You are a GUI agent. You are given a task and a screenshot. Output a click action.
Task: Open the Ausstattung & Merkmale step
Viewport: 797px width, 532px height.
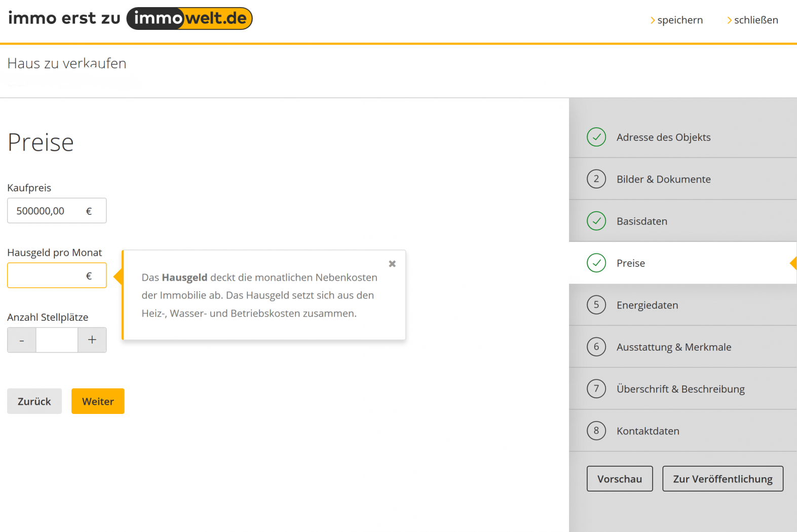(683, 347)
